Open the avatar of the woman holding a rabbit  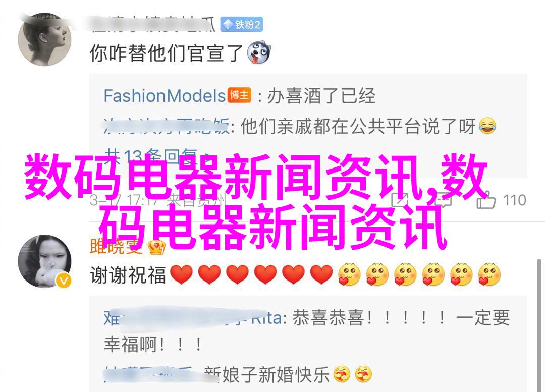coord(44,261)
